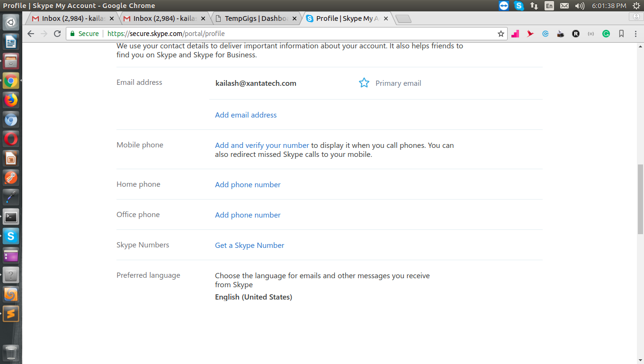Image resolution: width=644 pixels, height=364 pixels.
Task: Click the email kailash@xantatech.com
Action: point(256,83)
